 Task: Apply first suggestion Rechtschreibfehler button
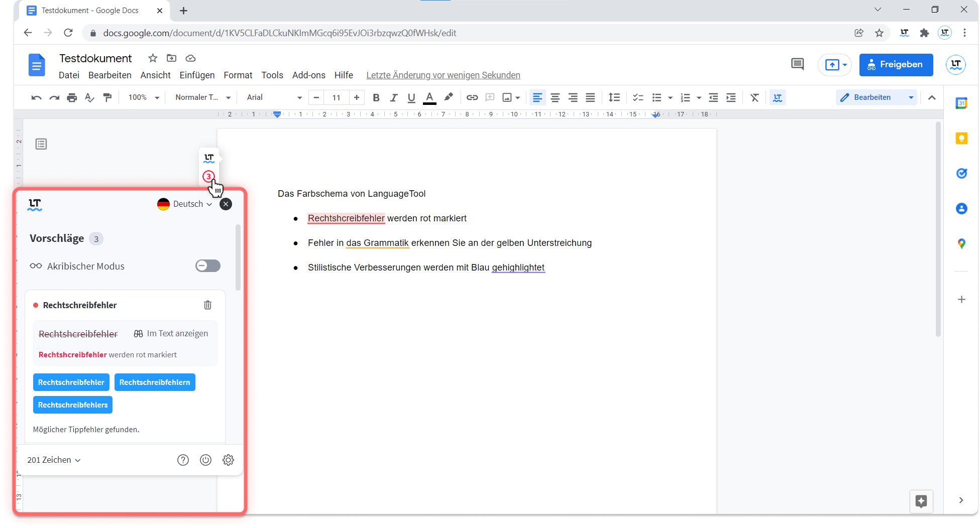(71, 382)
